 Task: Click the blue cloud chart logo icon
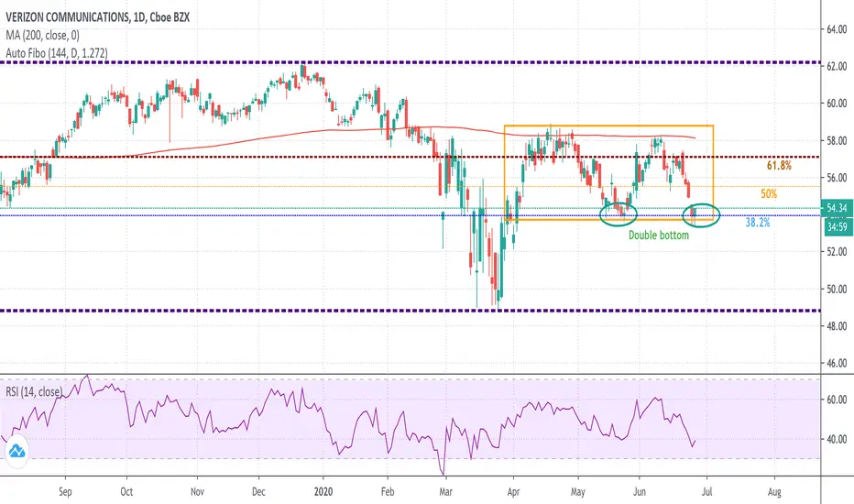click(x=16, y=451)
